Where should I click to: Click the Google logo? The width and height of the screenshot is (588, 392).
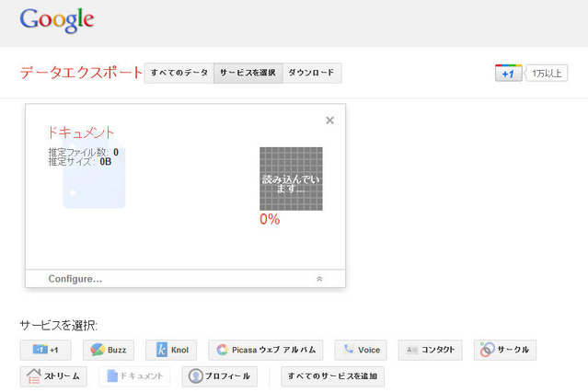(57, 20)
